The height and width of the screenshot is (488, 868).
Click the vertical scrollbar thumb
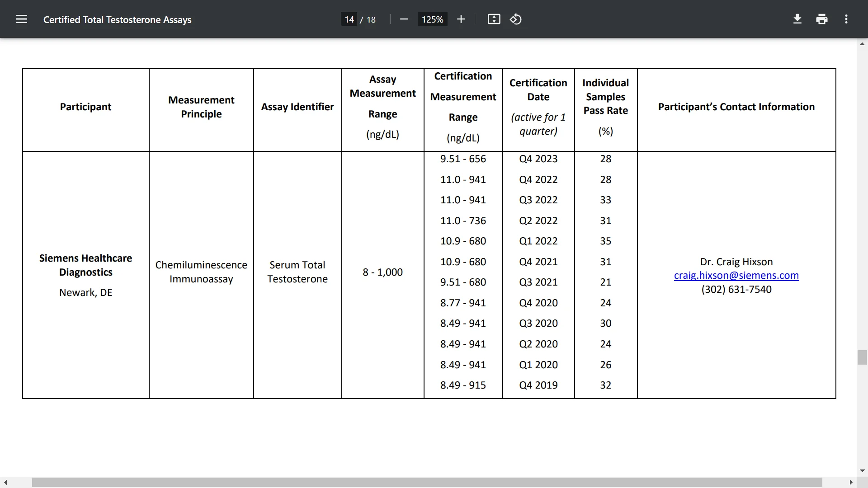click(862, 357)
